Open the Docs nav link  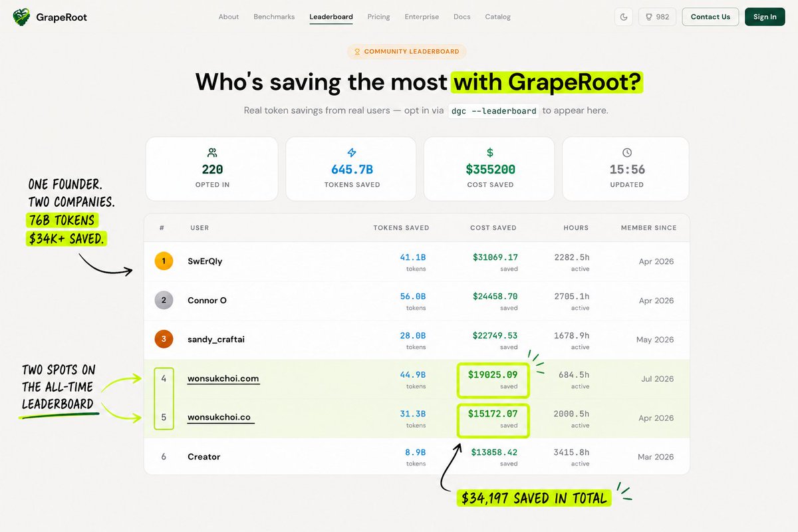tap(462, 17)
